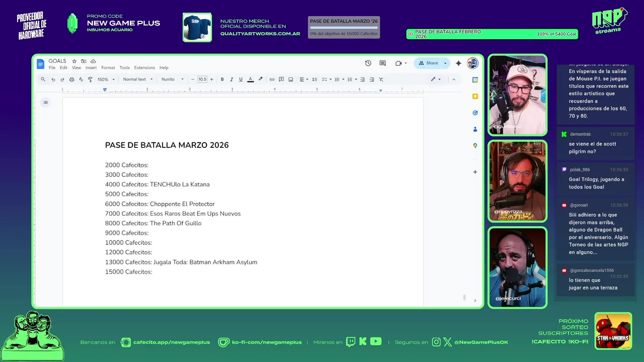This screenshot has width=644, height=362.
Task: Select the paint format tool
Action: click(90, 79)
